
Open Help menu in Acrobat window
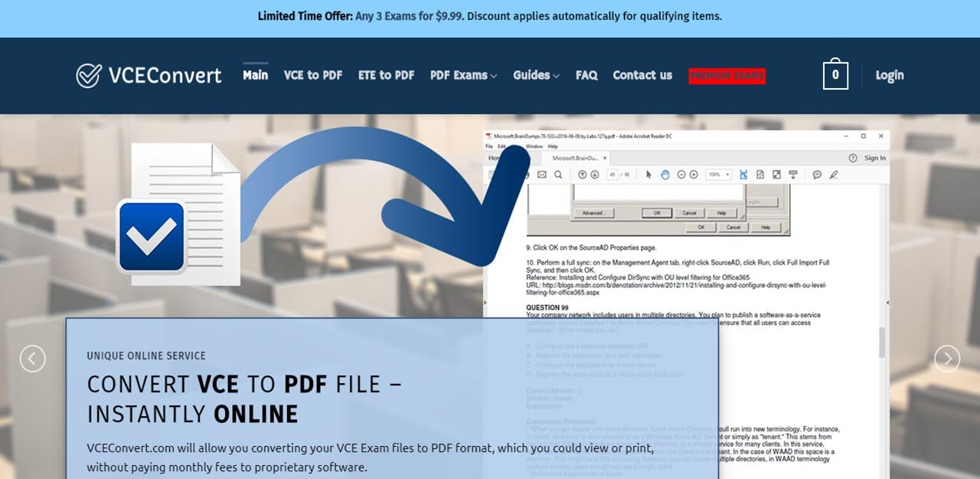coord(553,146)
